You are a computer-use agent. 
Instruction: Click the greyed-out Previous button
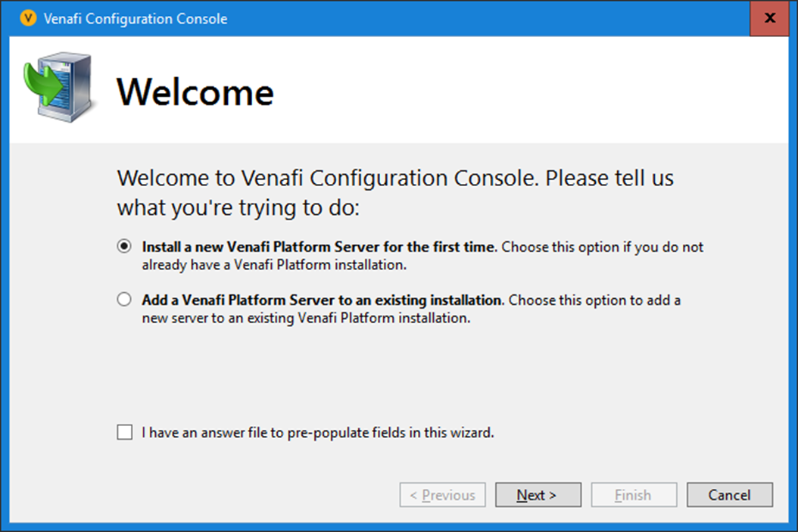click(442, 495)
